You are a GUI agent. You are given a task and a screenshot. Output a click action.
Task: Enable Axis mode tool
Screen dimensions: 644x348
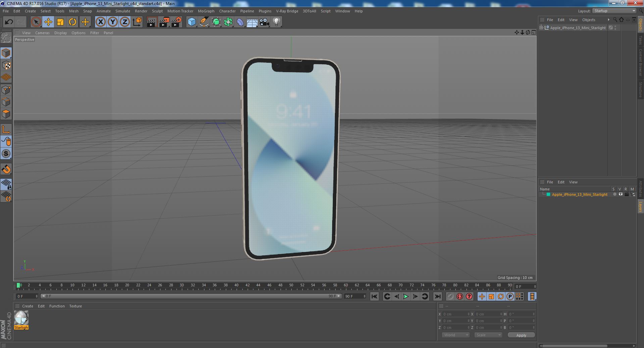click(x=6, y=129)
